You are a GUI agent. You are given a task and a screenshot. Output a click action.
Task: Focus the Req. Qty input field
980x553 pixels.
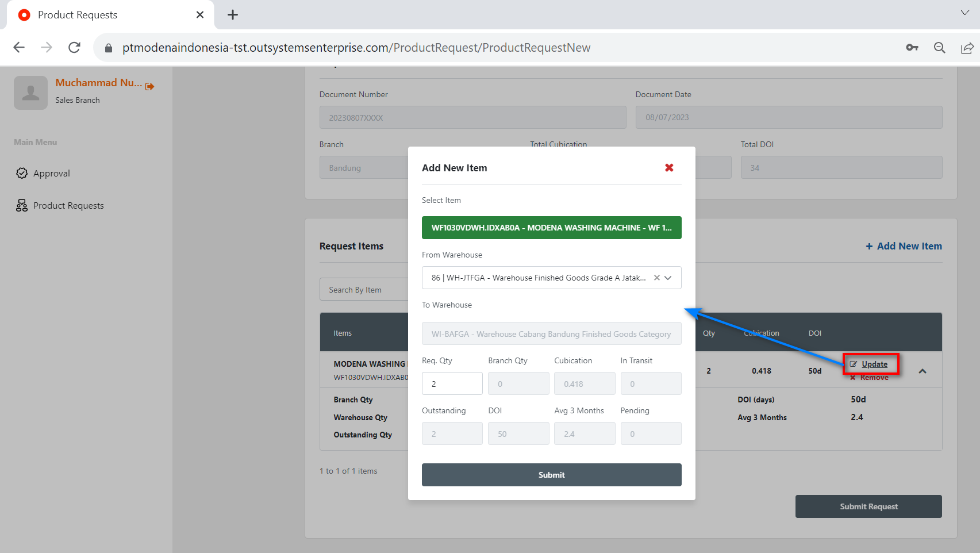coord(452,383)
